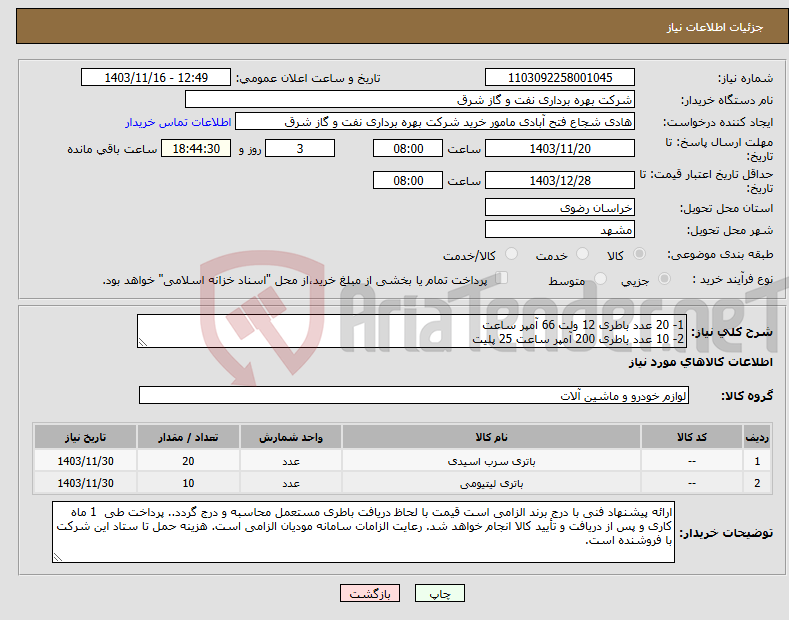Click the province field خراسان رضوی
The image size is (789, 620).
pos(560,207)
